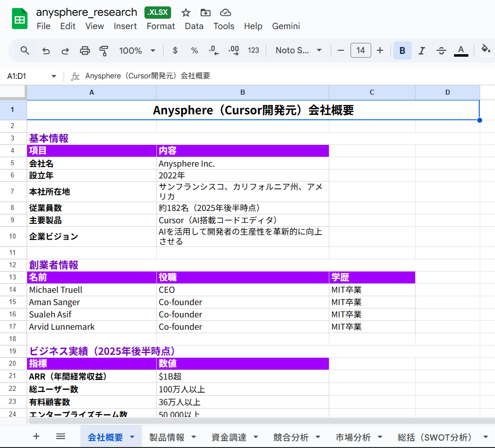This screenshot has height=448, width=495.
Task: Open the move to folder icon
Action: 206,13
